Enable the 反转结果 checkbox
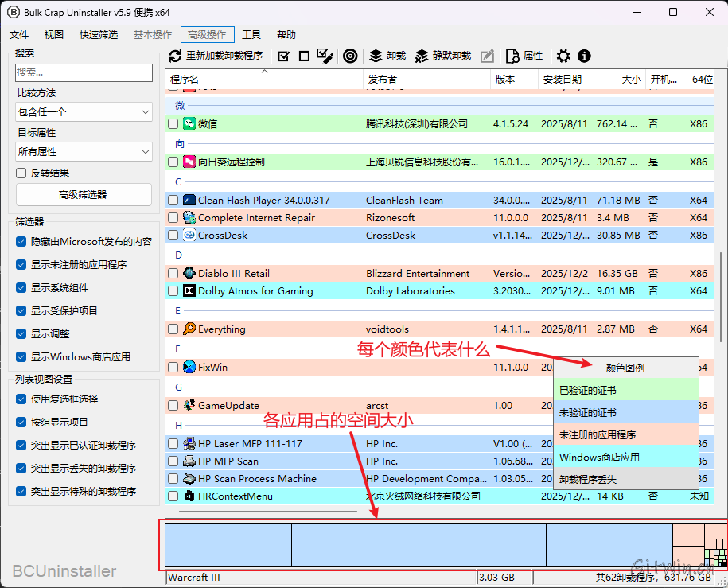728x588 pixels. [x=21, y=173]
